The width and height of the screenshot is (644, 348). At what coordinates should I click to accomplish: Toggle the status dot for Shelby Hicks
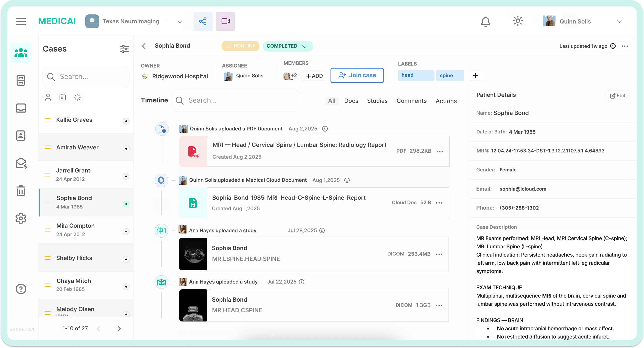tap(126, 259)
